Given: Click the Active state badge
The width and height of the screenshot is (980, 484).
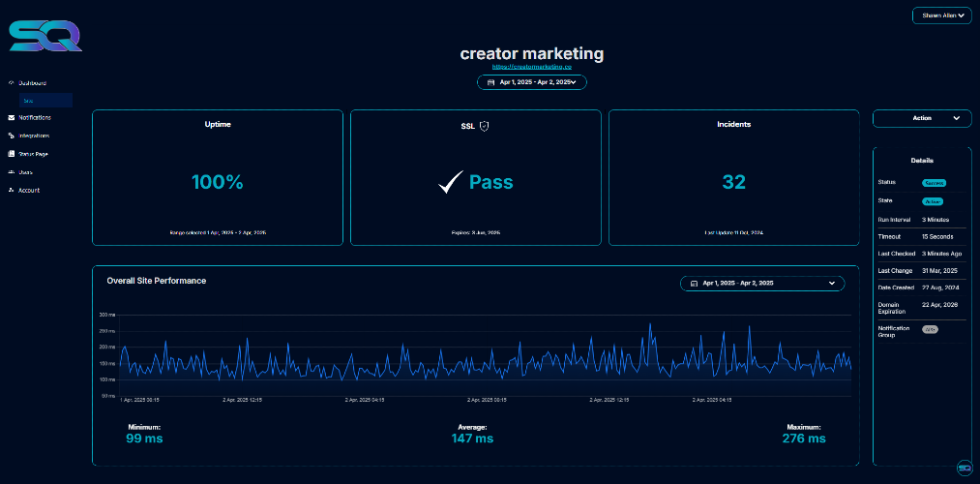Looking at the screenshot, I should (933, 202).
